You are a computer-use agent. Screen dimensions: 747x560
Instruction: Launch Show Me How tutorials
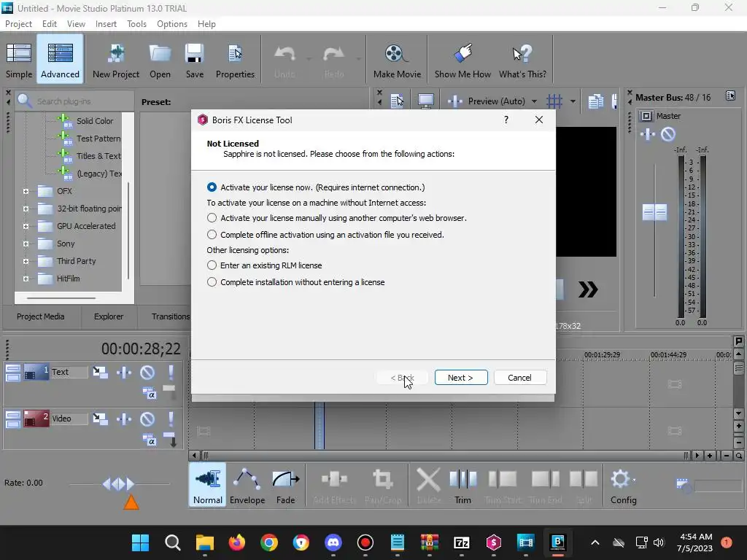click(x=462, y=61)
